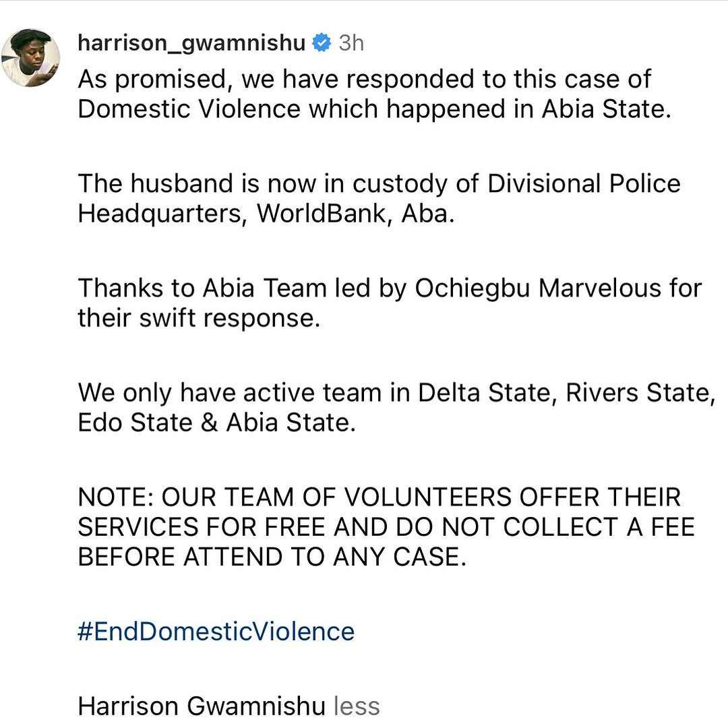Click the 3h post timestamp
Viewport: 728px width, 728px height.
[x=351, y=43]
